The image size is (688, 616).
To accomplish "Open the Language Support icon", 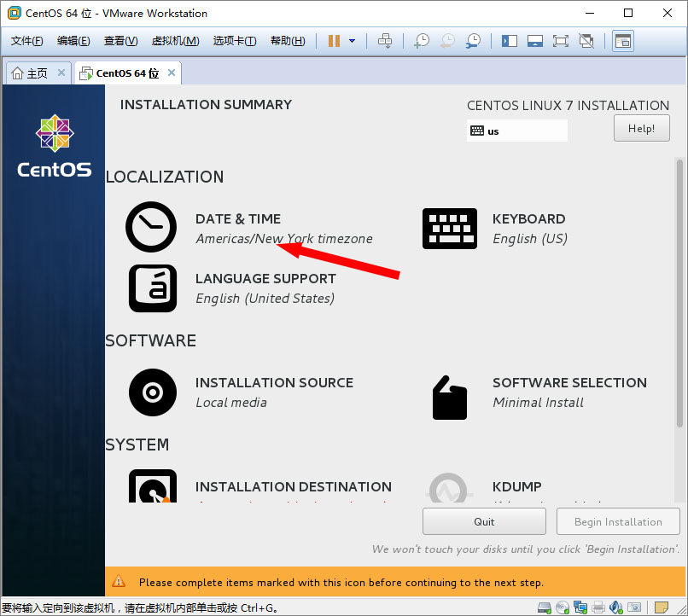I will 152,288.
